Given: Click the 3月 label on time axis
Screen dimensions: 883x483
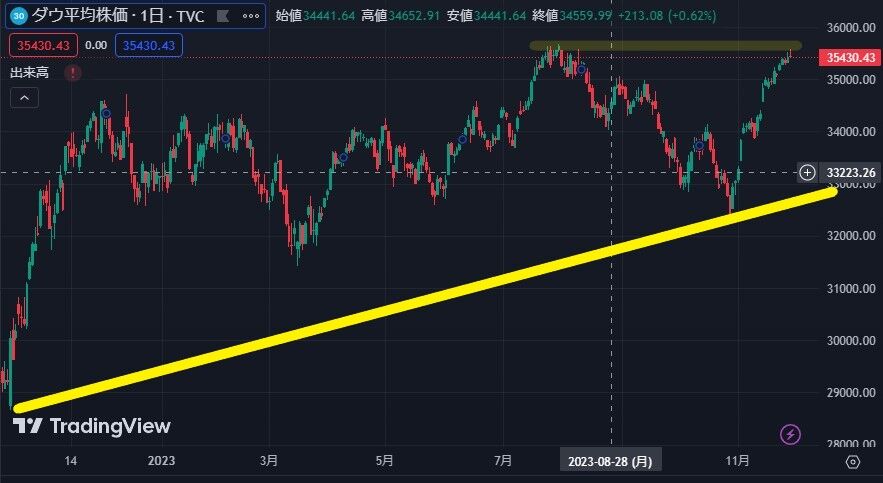Looking at the screenshot, I should 269,461.
